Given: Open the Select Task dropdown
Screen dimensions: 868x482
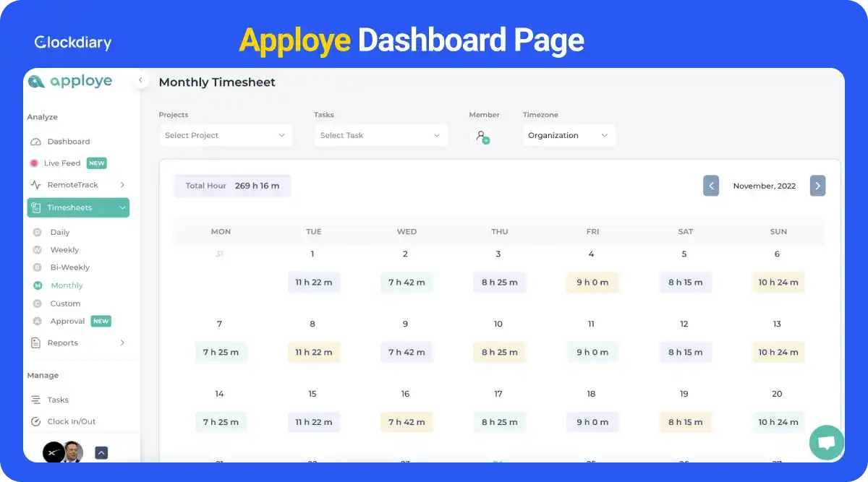Looking at the screenshot, I should tap(381, 135).
